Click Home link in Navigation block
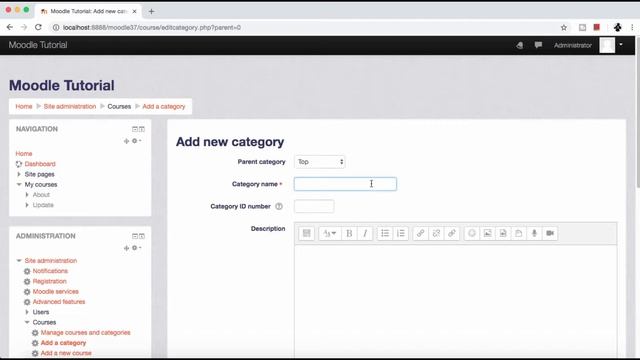This screenshot has height=360, width=640. (24, 153)
